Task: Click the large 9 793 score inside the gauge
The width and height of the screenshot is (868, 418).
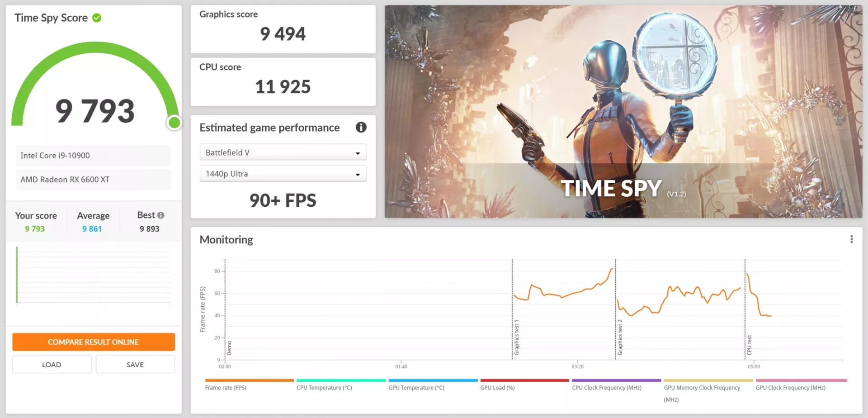Action: tap(95, 111)
